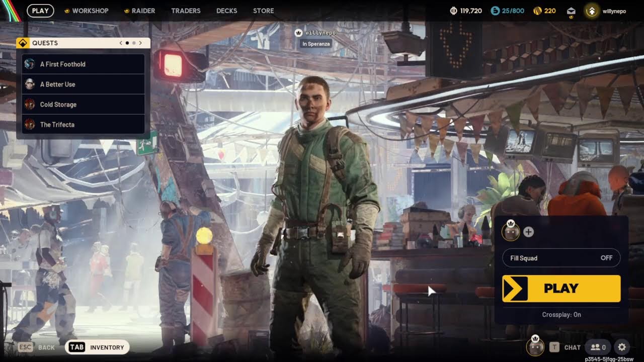Viewport: 644px width, 362px height.
Task: Start matchmaking with the yellow PLAY button
Action: point(561,289)
